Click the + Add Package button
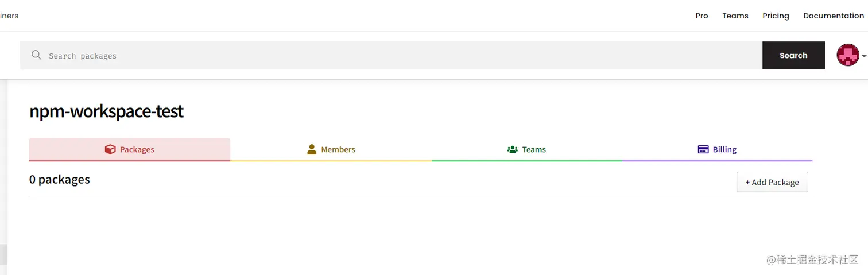Viewport: 868px width, 275px height. click(x=772, y=182)
